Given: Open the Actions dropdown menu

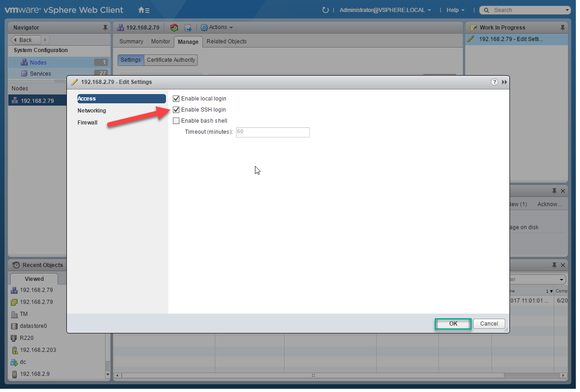Looking at the screenshot, I should (217, 27).
